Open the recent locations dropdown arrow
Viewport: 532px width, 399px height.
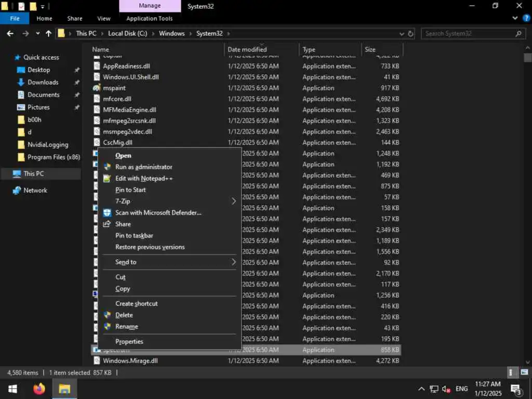(x=37, y=33)
